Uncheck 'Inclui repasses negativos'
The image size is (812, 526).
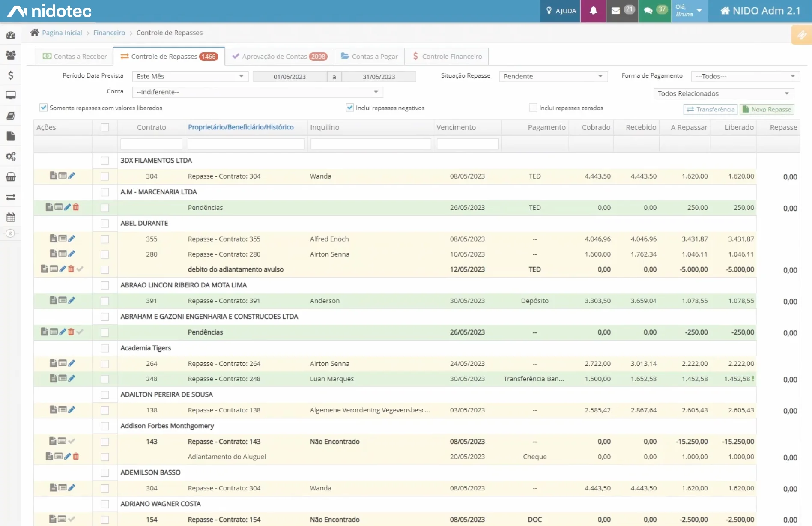click(350, 108)
